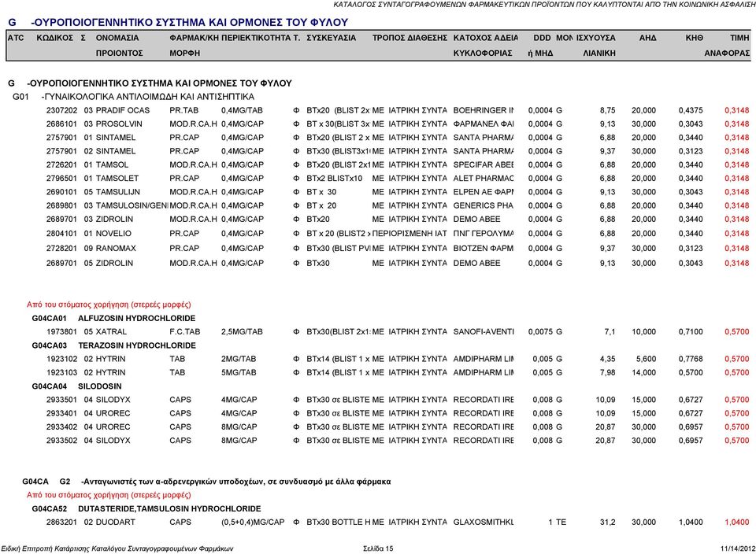Screen dimensions: 756x554
Task: Select product code 2690101
Action: click(x=61, y=192)
